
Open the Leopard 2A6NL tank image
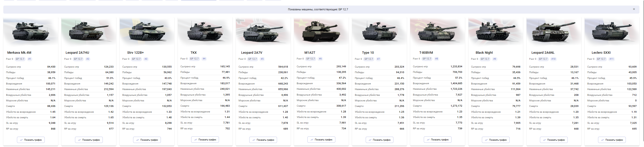tap(554, 32)
